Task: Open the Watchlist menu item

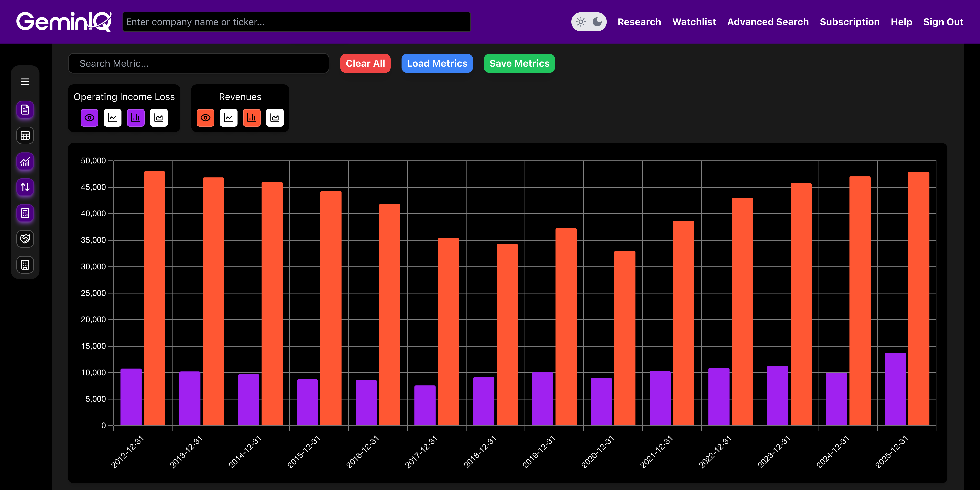Action: (x=694, y=22)
